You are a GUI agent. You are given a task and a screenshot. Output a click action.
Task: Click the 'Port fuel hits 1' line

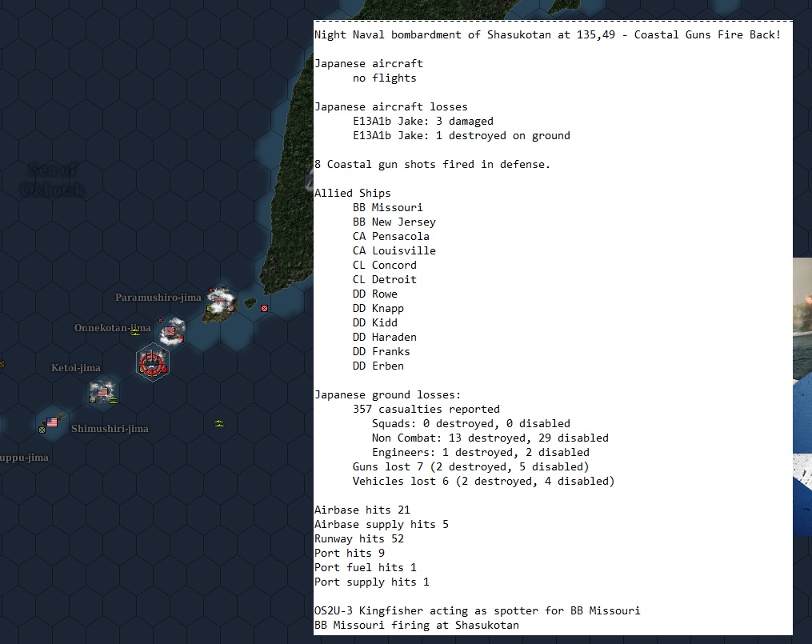(x=365, y=568)
